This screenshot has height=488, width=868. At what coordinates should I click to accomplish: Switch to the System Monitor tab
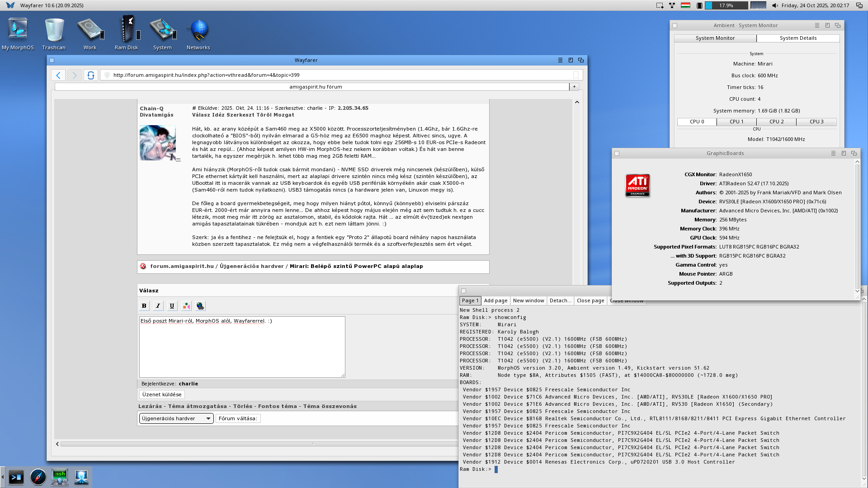(715, 38)
